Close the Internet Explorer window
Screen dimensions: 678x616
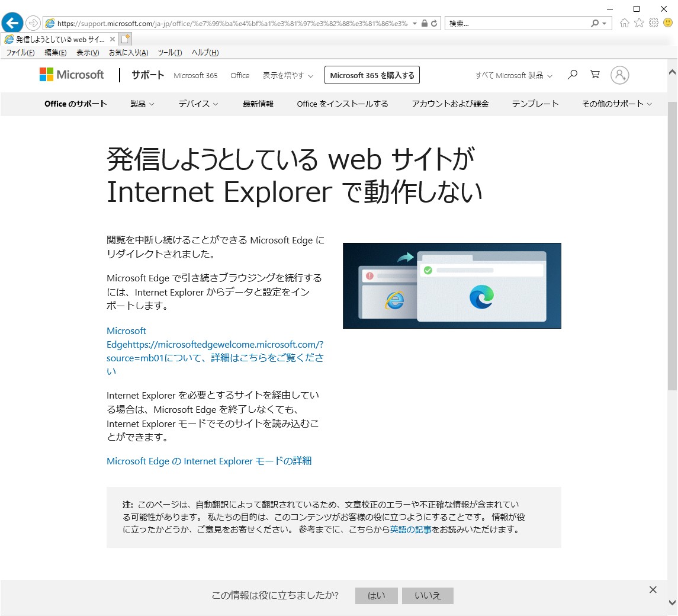(x=664, y=9)
